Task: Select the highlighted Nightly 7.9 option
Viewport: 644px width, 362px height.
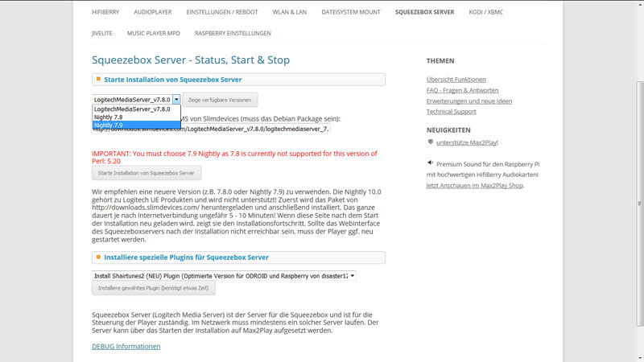Action: pyautogui.click(x=136, y=125)
